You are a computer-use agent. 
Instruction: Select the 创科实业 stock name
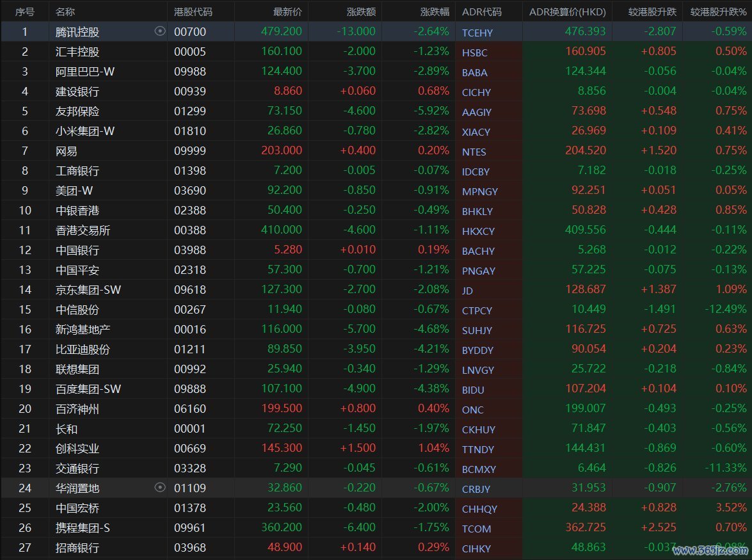click(77, 449)
